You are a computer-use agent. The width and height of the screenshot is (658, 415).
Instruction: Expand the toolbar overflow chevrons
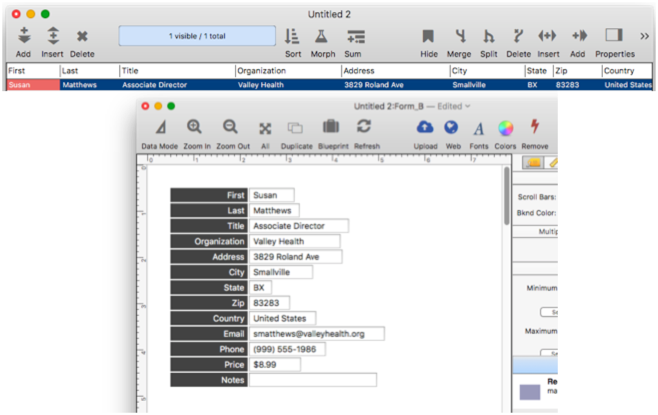[x=645, y=37]
